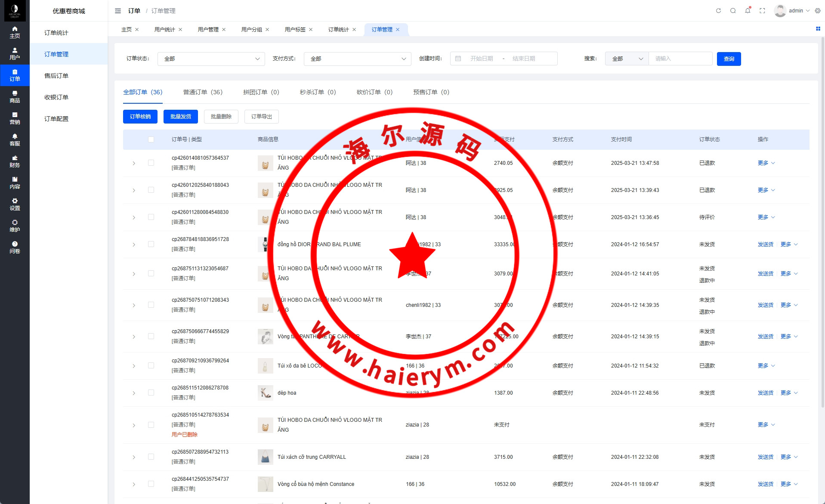Select checkbox for order cp426014081057364537
This screenshot has width=825, height=504.
(151, 163)
